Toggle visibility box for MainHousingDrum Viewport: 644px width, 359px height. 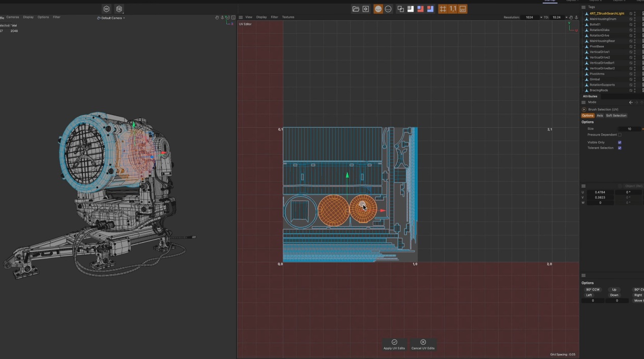[631, 19]
